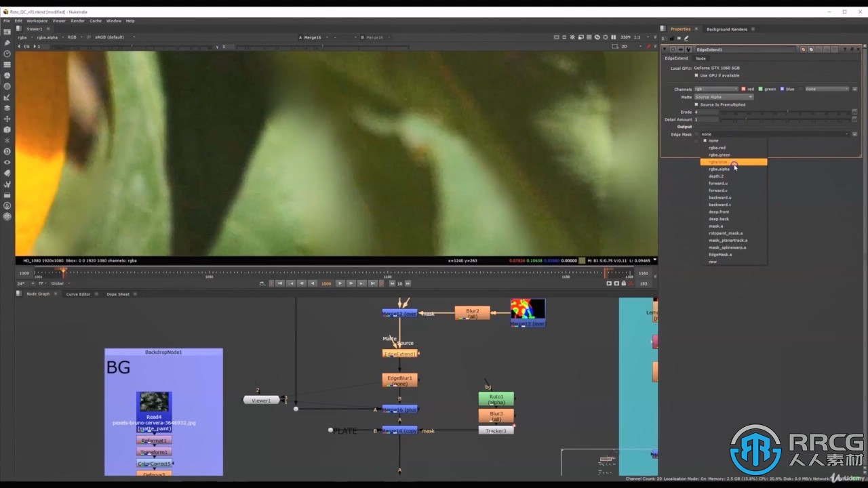Play forward in the timeline

click(340, 283)
